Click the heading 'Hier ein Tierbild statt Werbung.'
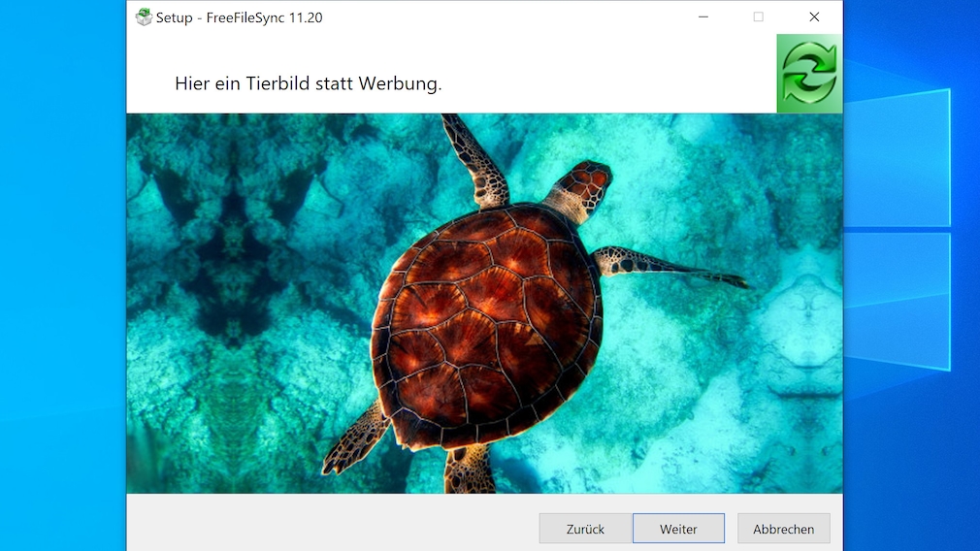This screenshot has height=551, width=980. pyautogui.click(x=309, y=83)
